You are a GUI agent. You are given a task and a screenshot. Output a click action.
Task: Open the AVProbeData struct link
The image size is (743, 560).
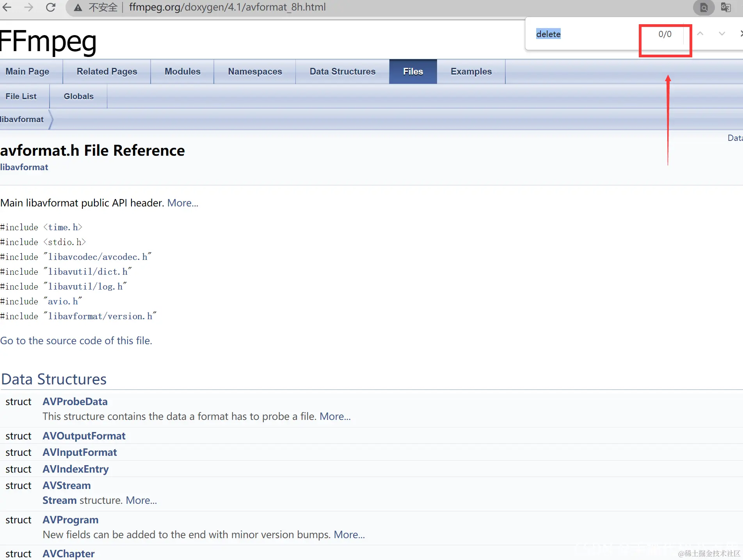(75, 402)
